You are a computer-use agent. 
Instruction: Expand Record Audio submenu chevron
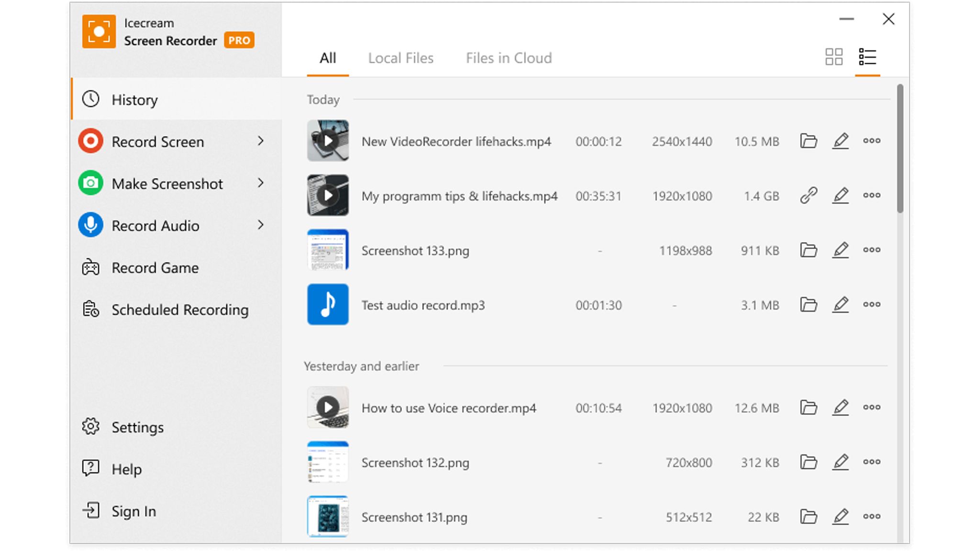(261, 225)
